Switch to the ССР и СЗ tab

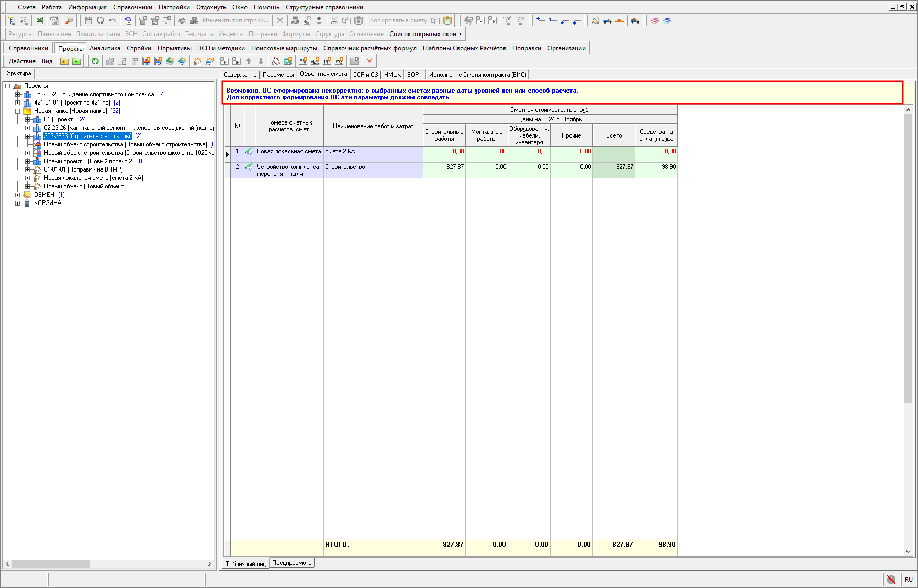pos(365,75)
